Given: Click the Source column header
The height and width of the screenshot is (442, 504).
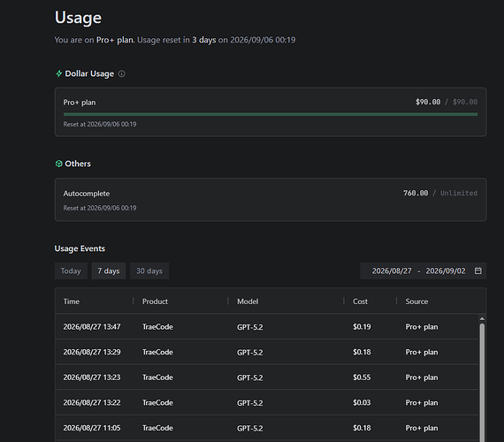Looking at the screenshot, I should point(416,301).
